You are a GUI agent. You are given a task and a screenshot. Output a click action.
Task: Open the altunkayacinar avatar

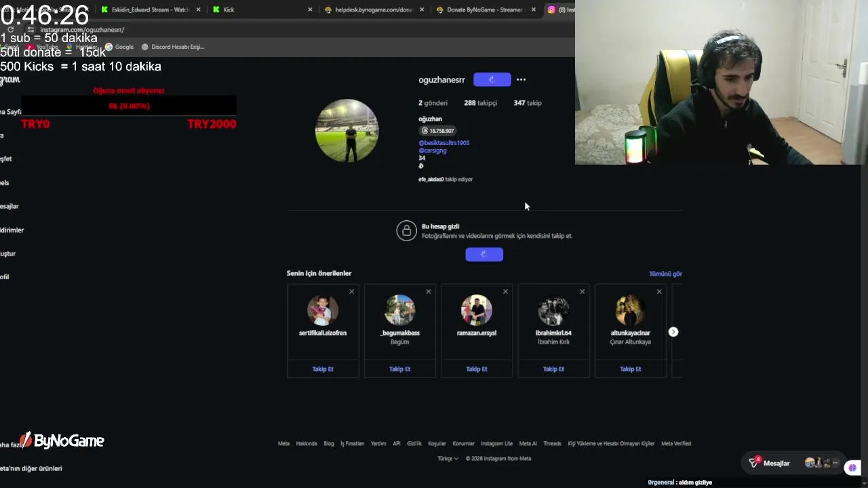click(x=630, y=310)
